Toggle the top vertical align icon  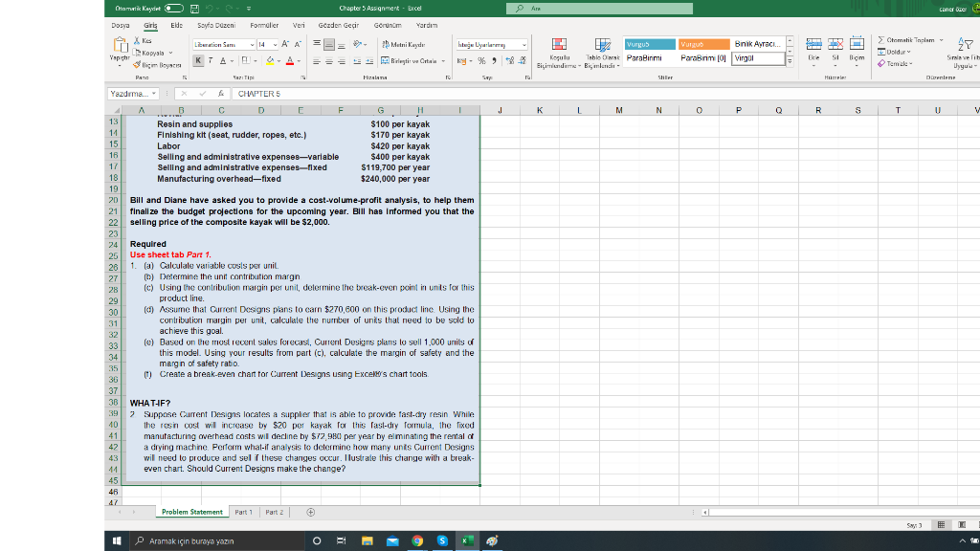coord(317,44)
